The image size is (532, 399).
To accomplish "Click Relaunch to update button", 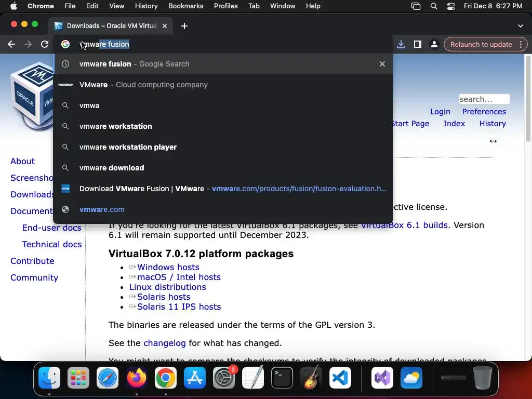I will [x=481, y=44].
